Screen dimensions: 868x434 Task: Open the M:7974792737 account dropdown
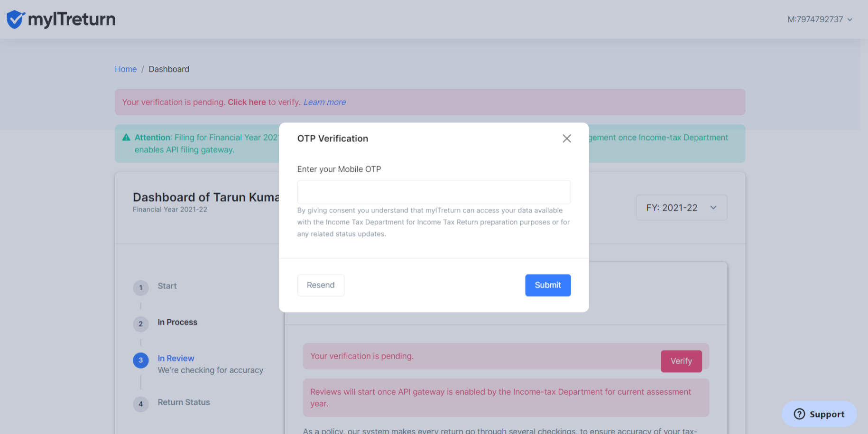point(820,19)
